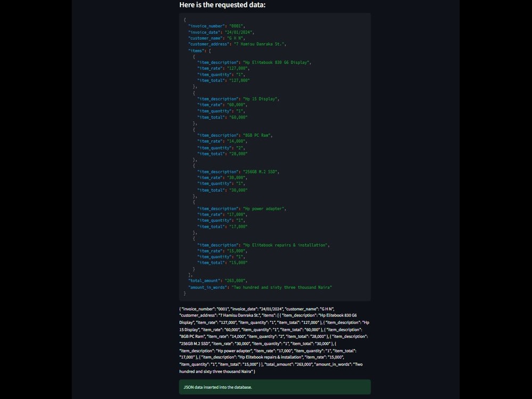The width and height of the screenshot is (532, 399).
Task: Click the plain-text JSON paragraph below code block
Action: (x=274, y=340)
